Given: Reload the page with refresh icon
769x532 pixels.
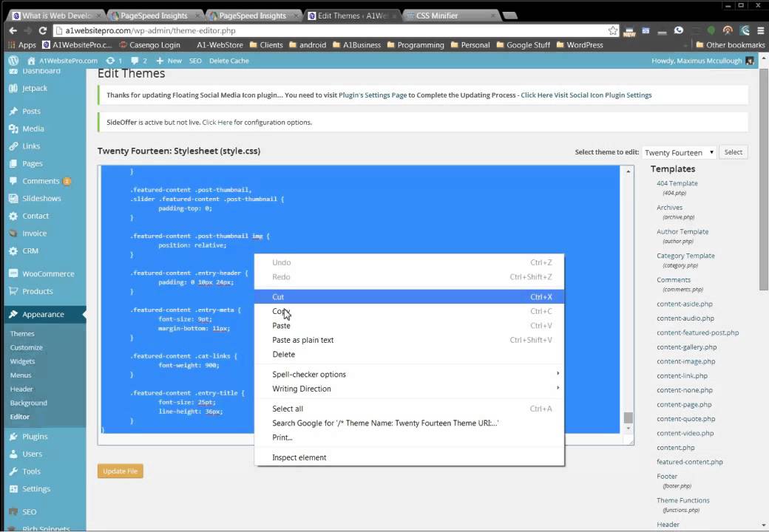Looking at the screenshot, I should (43, 30).
